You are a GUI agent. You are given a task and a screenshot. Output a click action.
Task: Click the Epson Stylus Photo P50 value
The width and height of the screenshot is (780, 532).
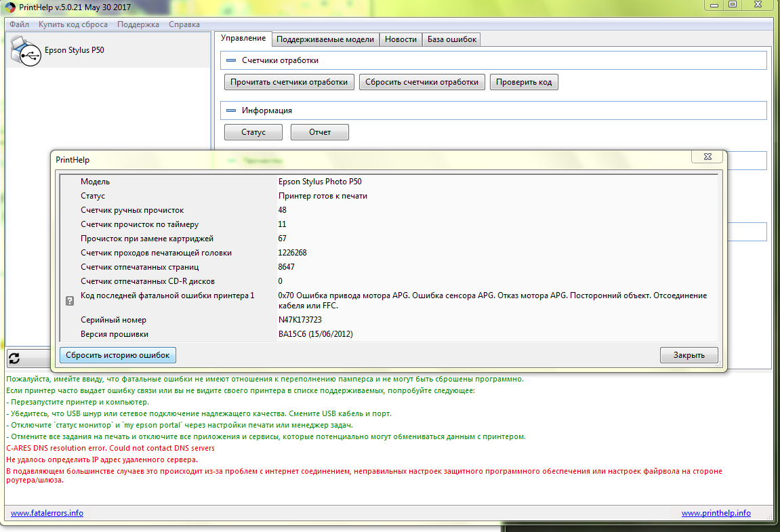[320, 182]
